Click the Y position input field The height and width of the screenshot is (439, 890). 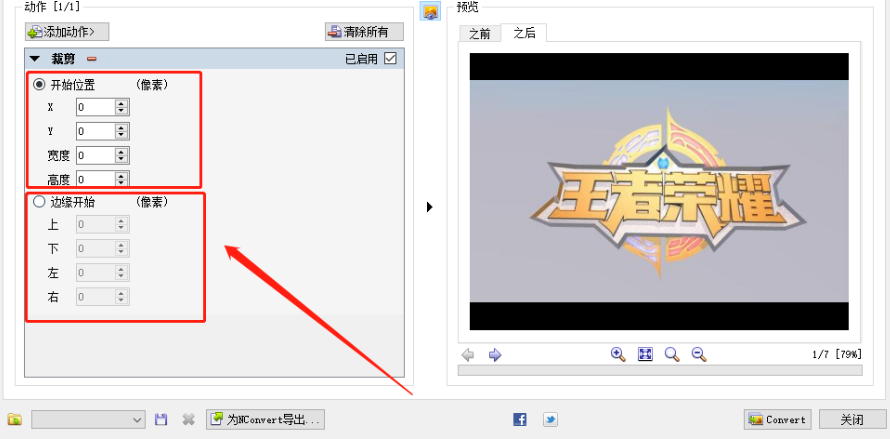(95, 131)
